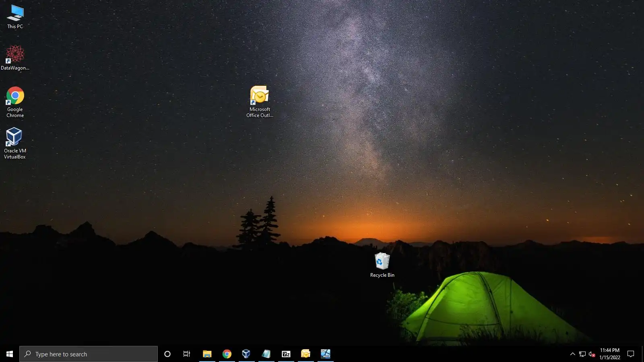Screen dimensions: 644x362
Task: Select the Oracle VM VirtualBox desktop shortcut
Action: tap(15, 144)
